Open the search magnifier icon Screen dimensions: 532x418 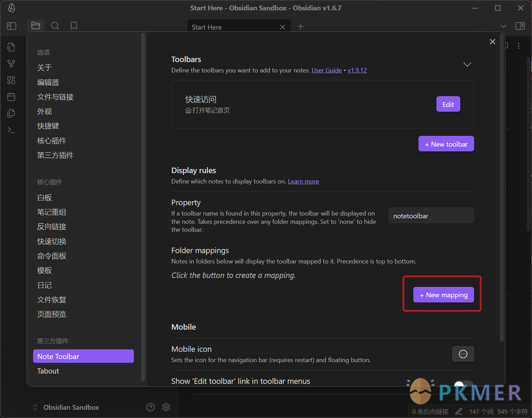click(x=55, y=26)
